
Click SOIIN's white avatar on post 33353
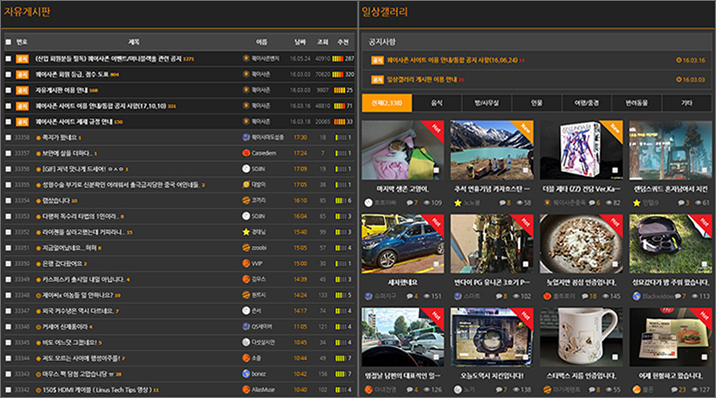tap(246, 216)
